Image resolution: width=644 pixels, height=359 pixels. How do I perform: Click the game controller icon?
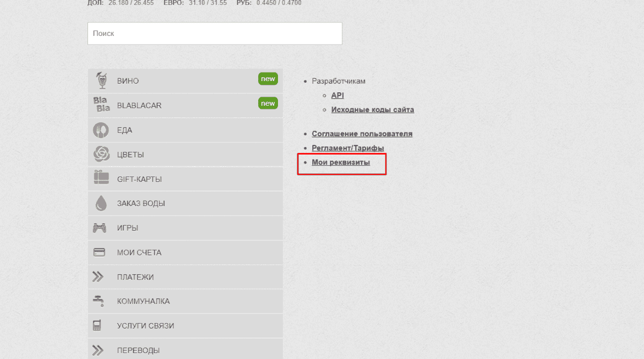point(99,228)
